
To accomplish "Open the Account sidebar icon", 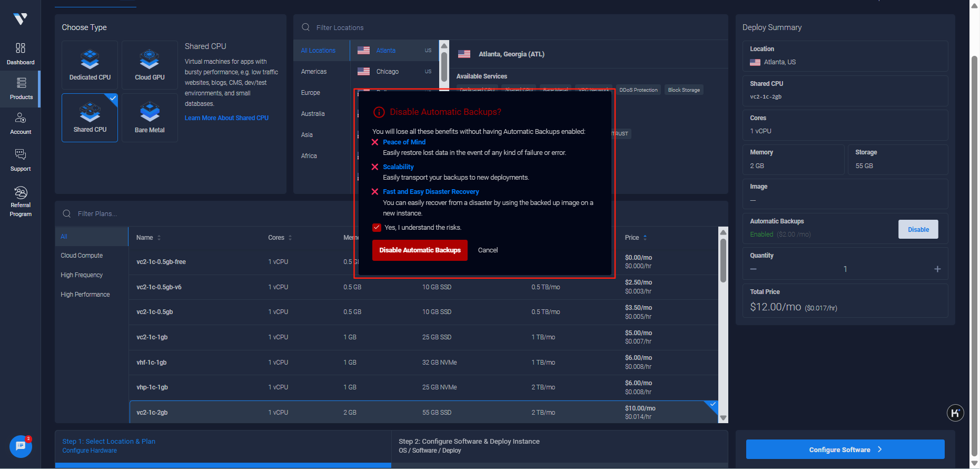I will click(x=21, y=123).
